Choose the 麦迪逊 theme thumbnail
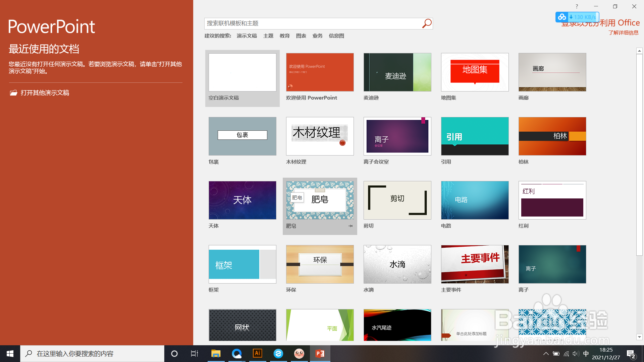Viewport: 644px width, 362px height. (397, 72)
